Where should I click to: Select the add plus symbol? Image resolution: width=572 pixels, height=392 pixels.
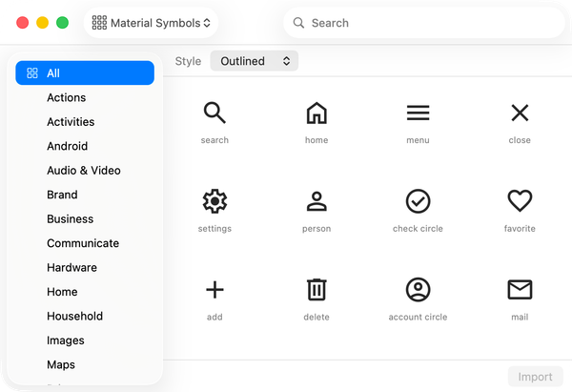tap(214, 290)
